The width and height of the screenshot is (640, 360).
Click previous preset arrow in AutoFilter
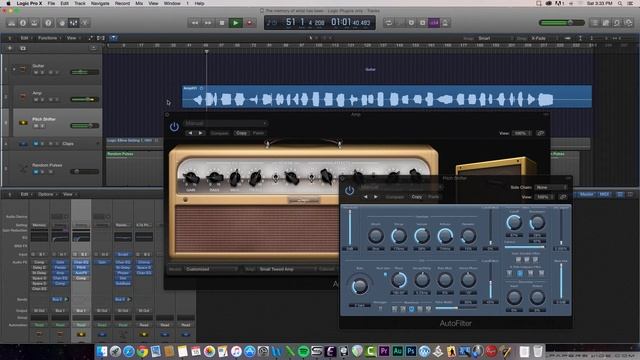click(x=365, y=197)
